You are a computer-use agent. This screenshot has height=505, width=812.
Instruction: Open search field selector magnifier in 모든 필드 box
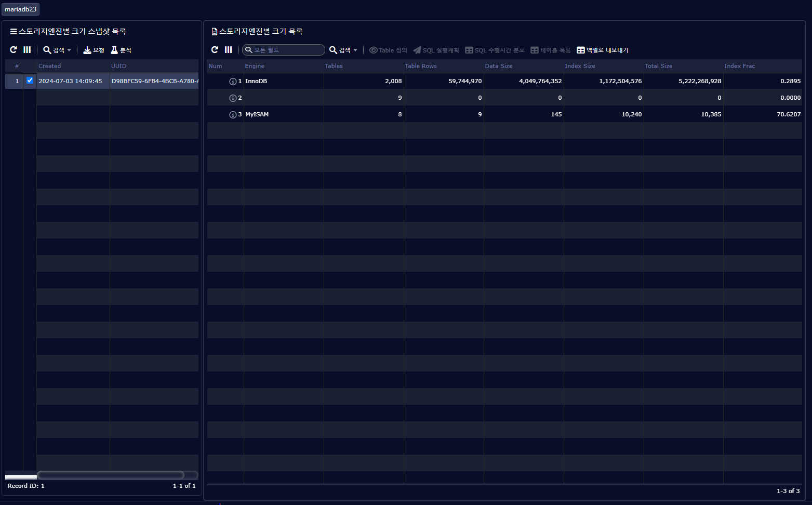249,50
